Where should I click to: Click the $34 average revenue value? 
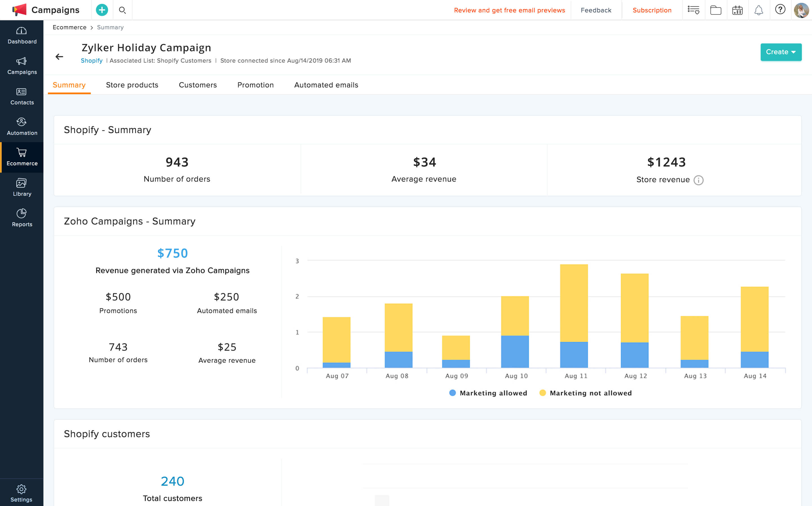coord(424,162)
